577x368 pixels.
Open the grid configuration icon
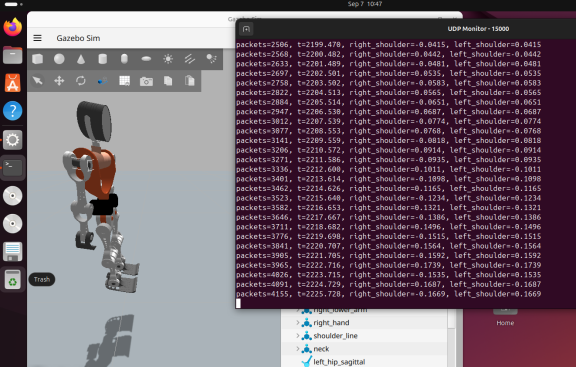point(125,81)
